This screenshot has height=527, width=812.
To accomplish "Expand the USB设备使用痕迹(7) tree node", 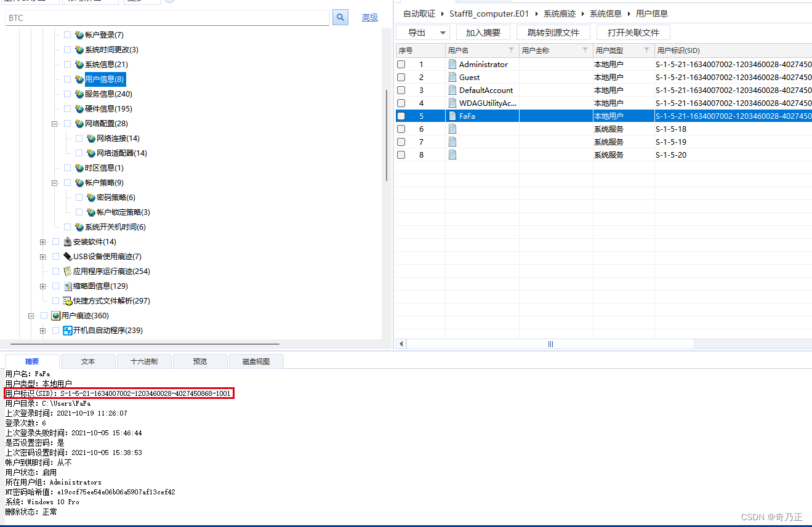I will click(x=42, y=257).
